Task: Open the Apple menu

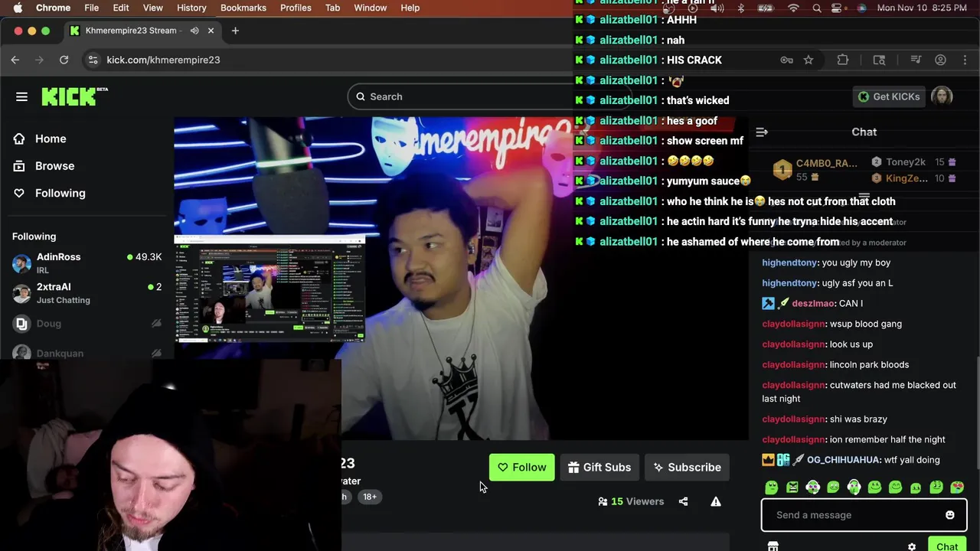Action: 18,8
